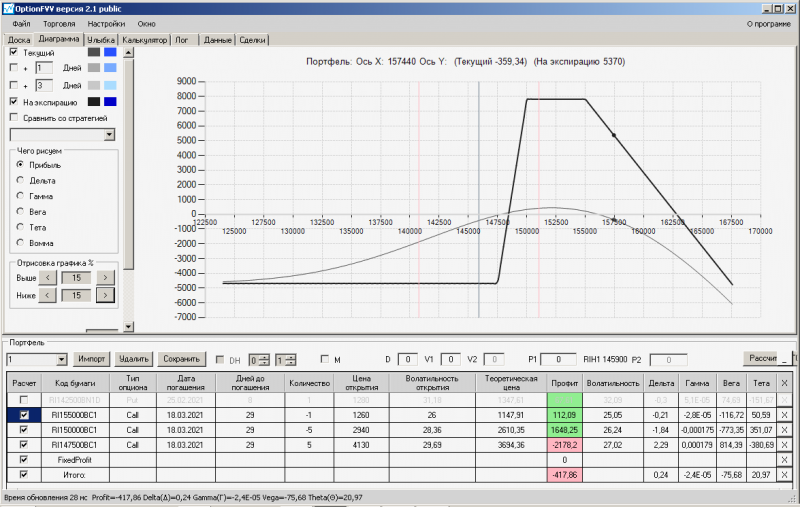Image resolution: width=800 pixels, height=507 pixels.
Task: Delete the RI150000BC1 row with X
Action: [x=784, y=430]
